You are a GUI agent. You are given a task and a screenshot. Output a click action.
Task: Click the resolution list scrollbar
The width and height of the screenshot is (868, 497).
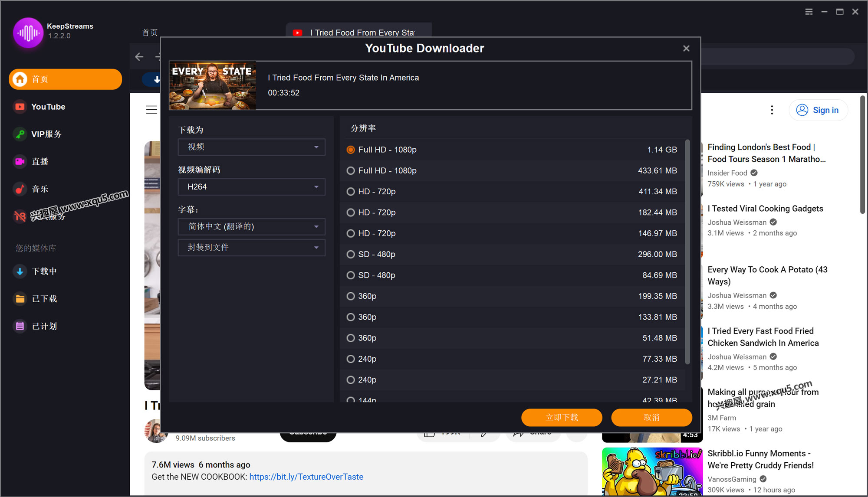687,252
